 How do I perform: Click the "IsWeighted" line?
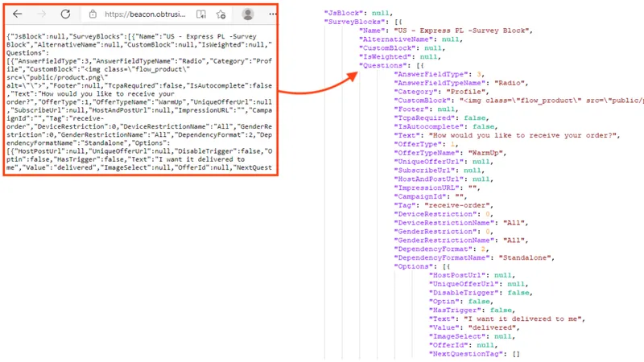[x=400, y=56]
